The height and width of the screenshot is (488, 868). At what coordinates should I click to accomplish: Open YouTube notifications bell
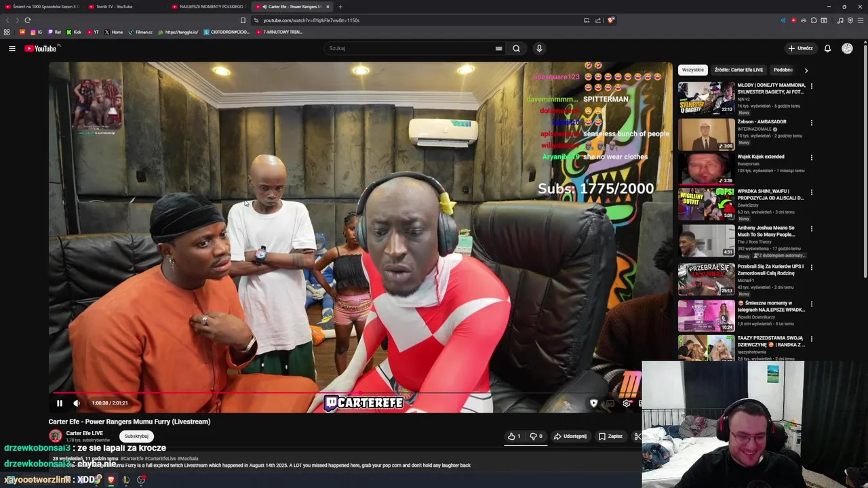(x=827, y=48)
